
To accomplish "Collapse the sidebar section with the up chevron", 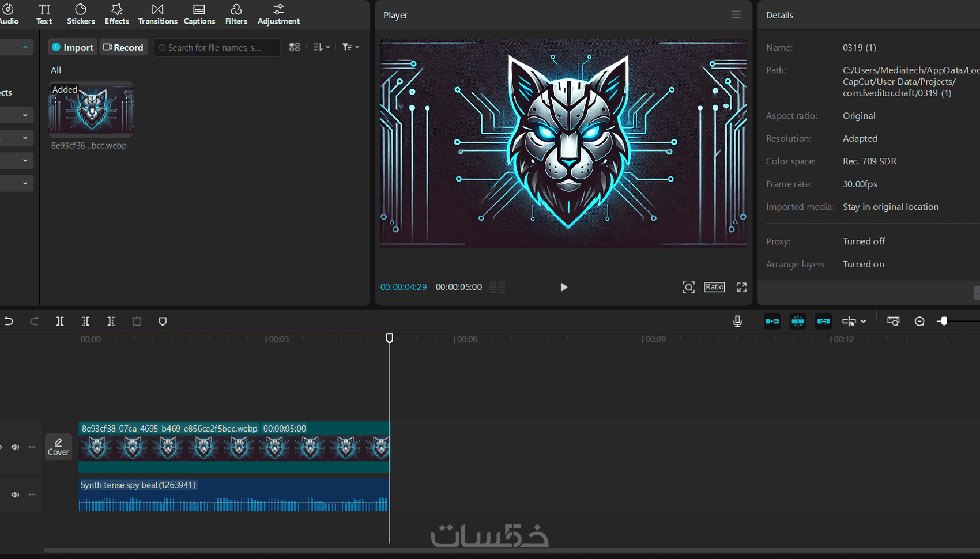I will click(25, 47).
